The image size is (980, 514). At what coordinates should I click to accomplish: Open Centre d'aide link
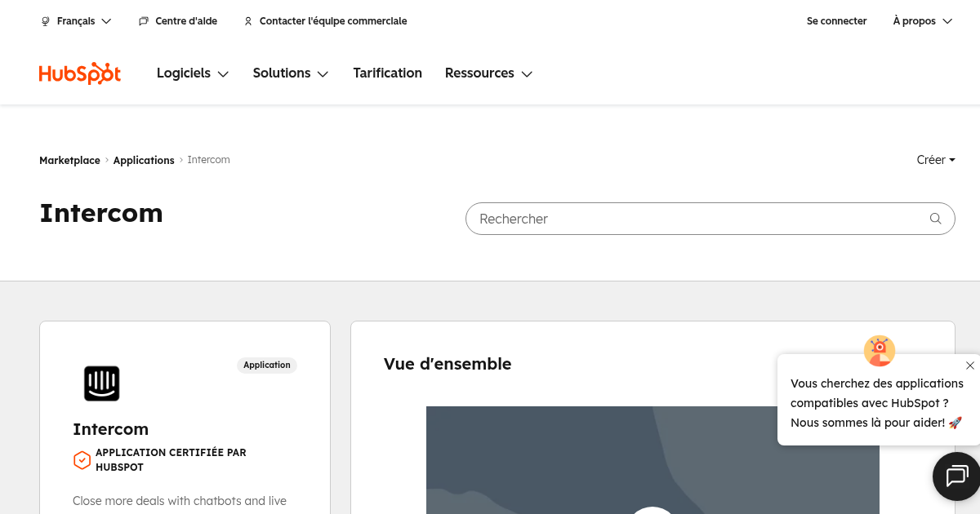tap(178, 21)
